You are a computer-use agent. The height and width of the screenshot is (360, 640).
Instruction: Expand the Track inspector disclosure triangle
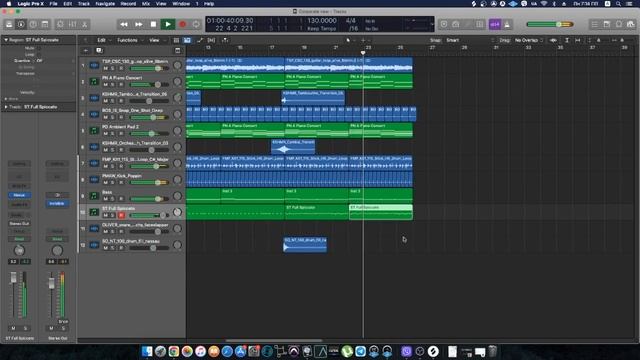6,107
